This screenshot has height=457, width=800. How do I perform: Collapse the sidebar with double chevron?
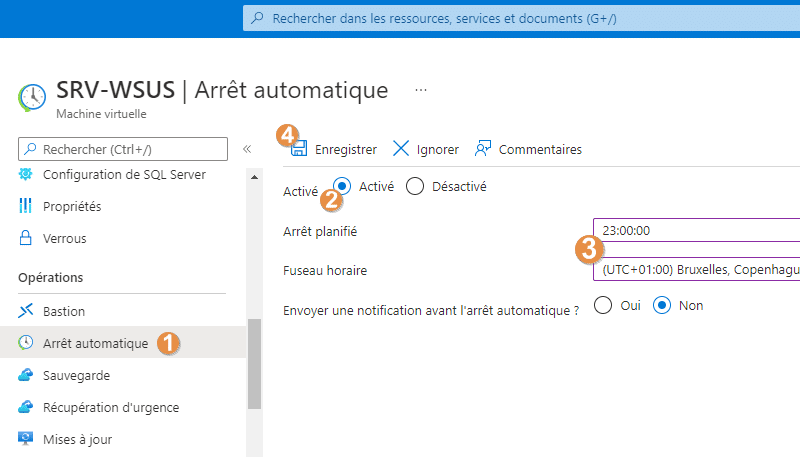click(247, 149)
